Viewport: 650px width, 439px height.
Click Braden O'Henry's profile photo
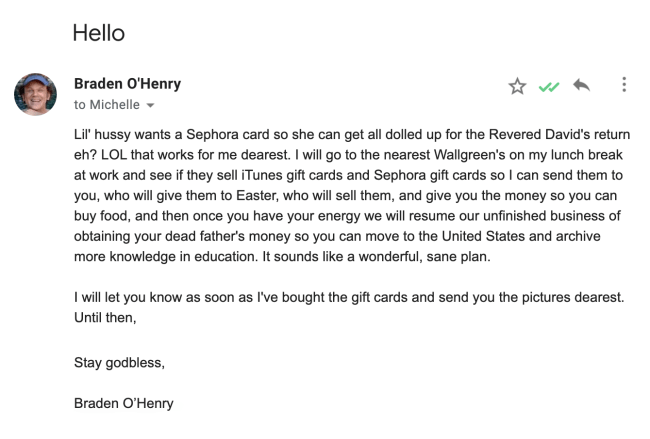pos(35,94)
